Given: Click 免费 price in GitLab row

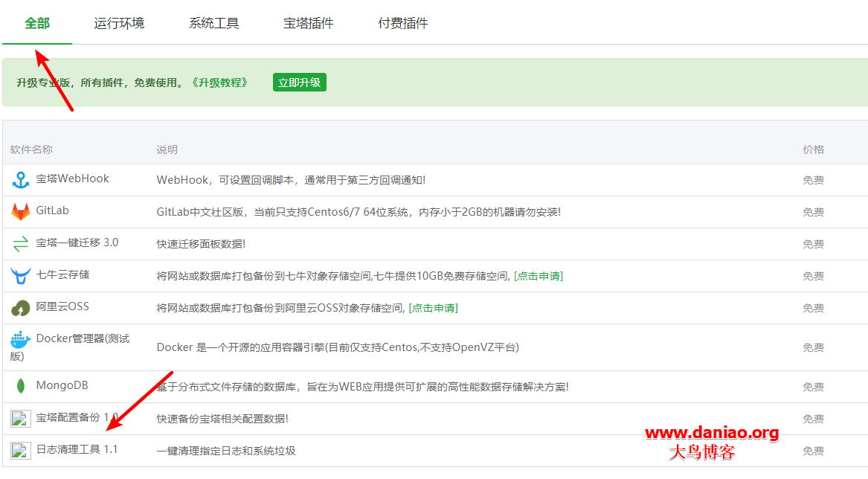Looking at the screenshot, I should click(x=813, y=212).
